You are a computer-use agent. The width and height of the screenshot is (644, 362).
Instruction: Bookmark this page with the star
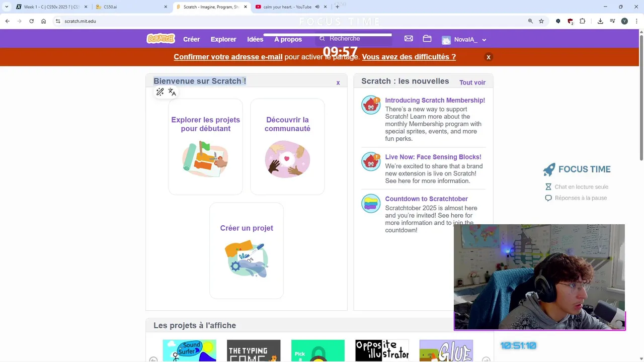coord(541,21)
